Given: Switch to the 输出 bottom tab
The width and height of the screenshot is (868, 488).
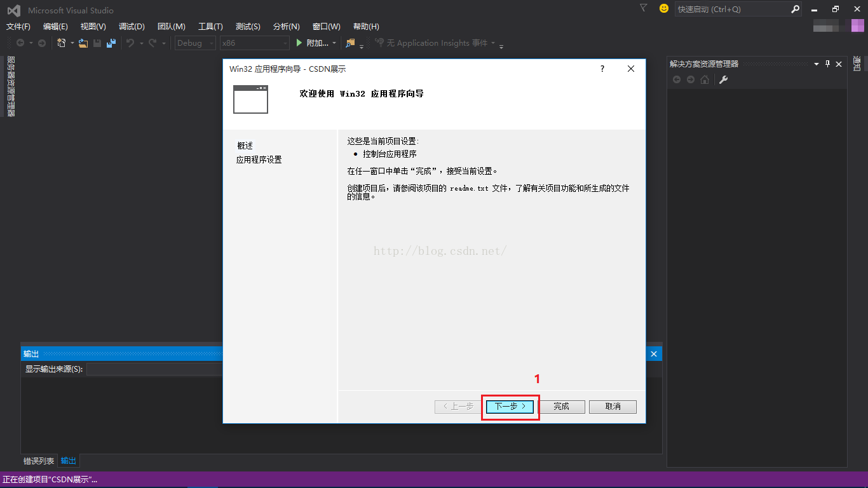Looking at the screenshot, I should tap(69, 461).
